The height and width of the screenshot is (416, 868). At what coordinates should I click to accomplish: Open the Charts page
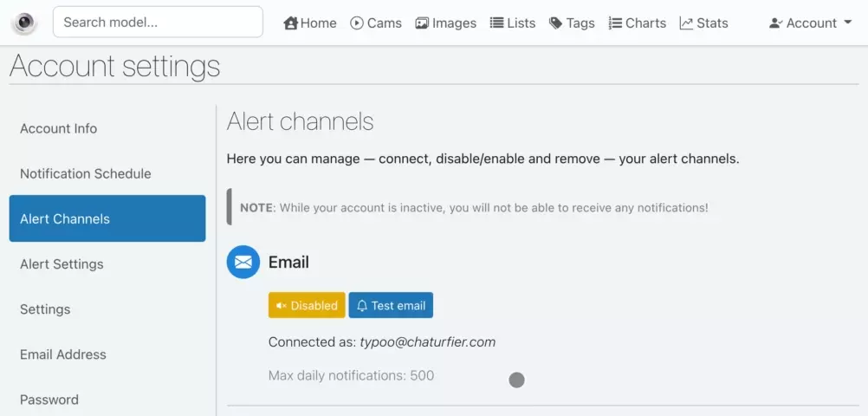tap(638, 23)
